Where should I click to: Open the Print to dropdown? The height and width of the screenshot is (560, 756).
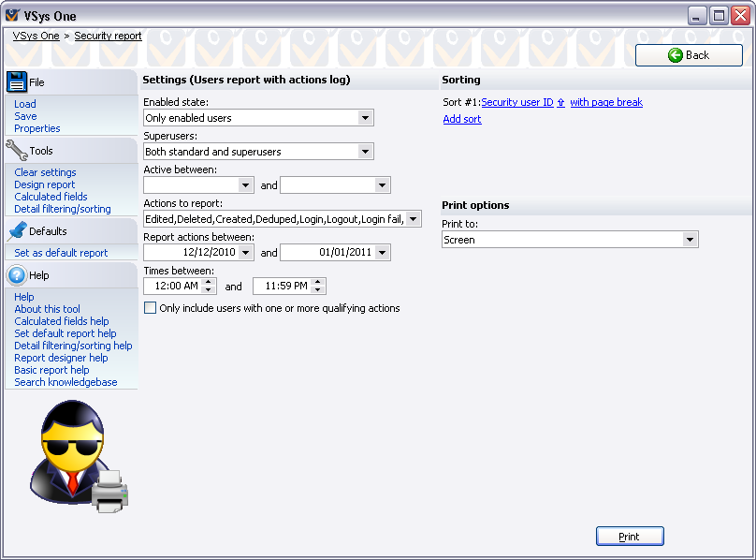pos(690,240)
